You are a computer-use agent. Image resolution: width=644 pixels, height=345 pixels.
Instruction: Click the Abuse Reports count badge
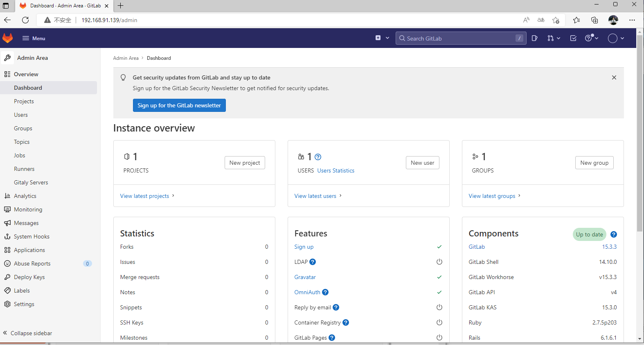[88, 263]
